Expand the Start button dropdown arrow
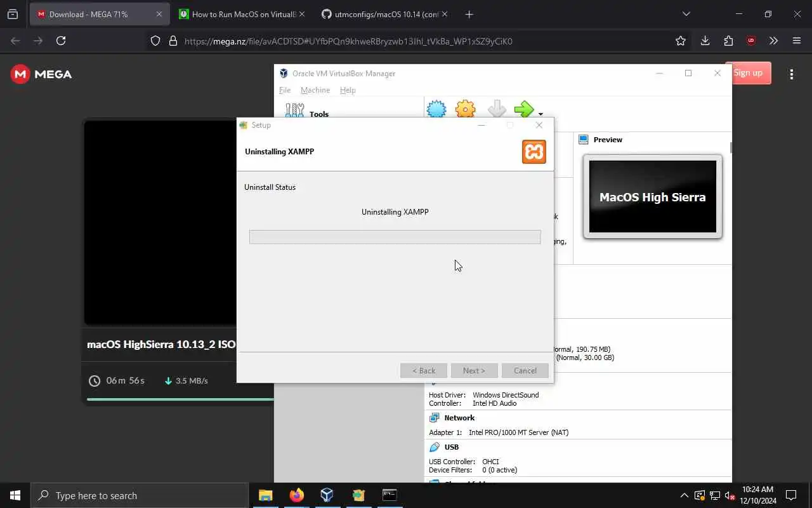812x508 pixels. 540,114
